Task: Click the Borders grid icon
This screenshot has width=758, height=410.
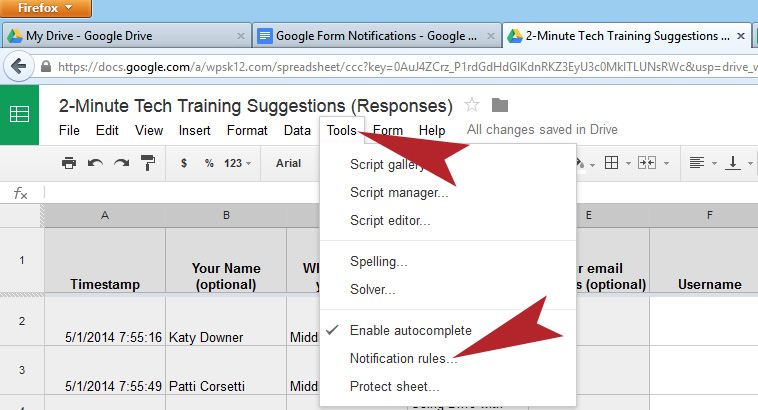Action: click(612, 163)
